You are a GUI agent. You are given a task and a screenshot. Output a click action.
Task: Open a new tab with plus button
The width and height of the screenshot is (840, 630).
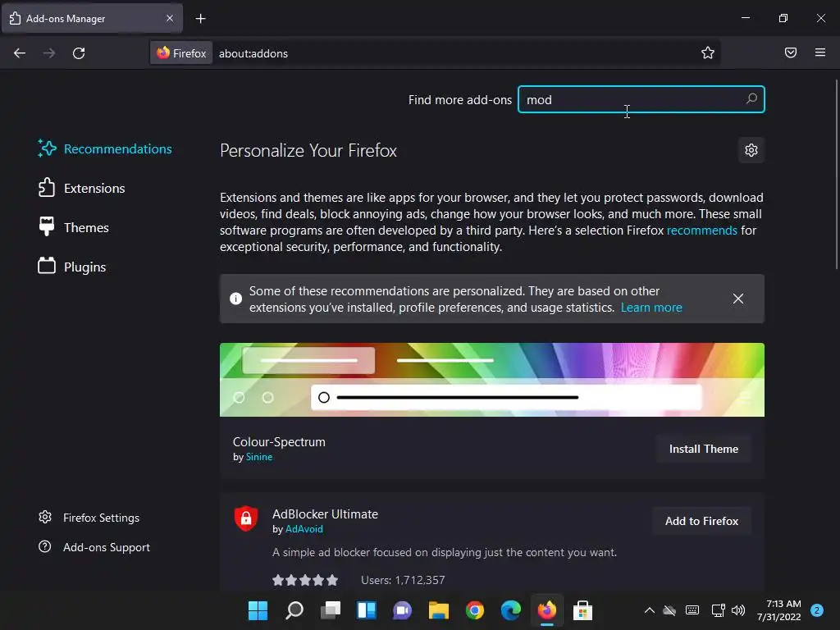pos(200,19)
